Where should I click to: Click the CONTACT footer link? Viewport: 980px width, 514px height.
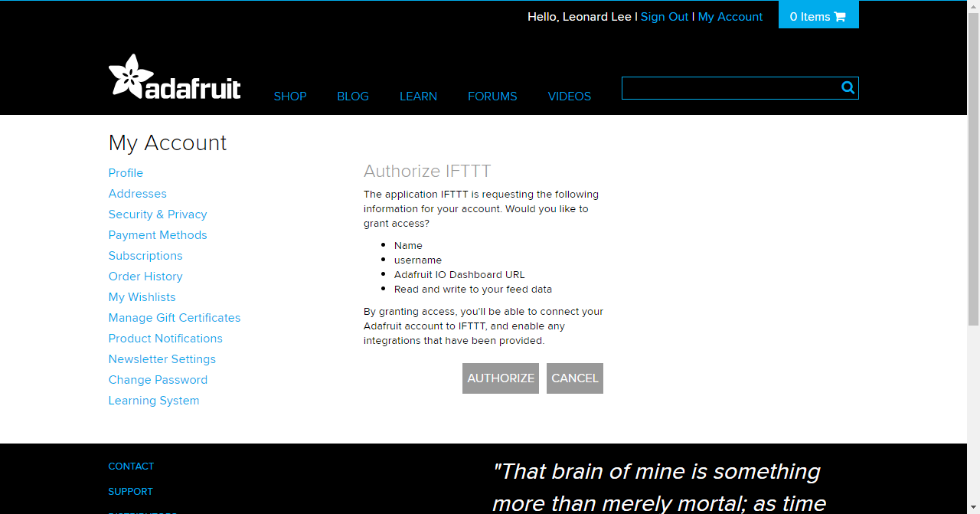click(x=131, y=467)
